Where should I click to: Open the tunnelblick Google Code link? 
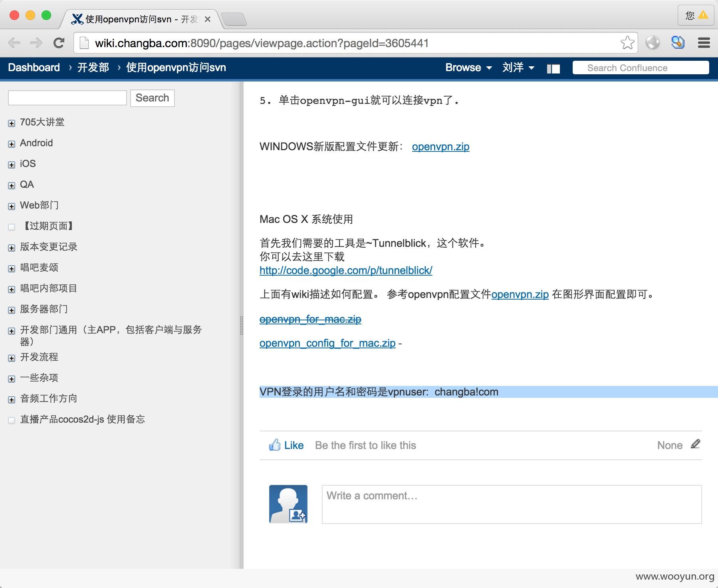[346, 270]
